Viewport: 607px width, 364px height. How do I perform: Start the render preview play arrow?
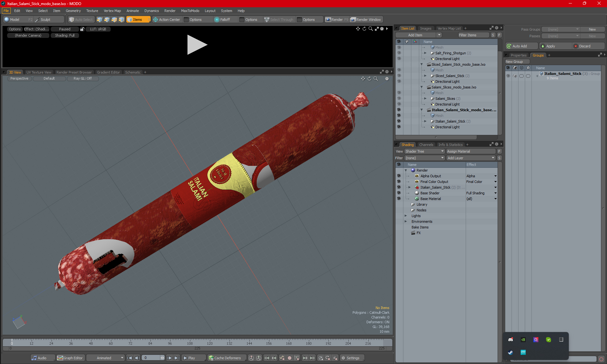(x=197, y=45)
